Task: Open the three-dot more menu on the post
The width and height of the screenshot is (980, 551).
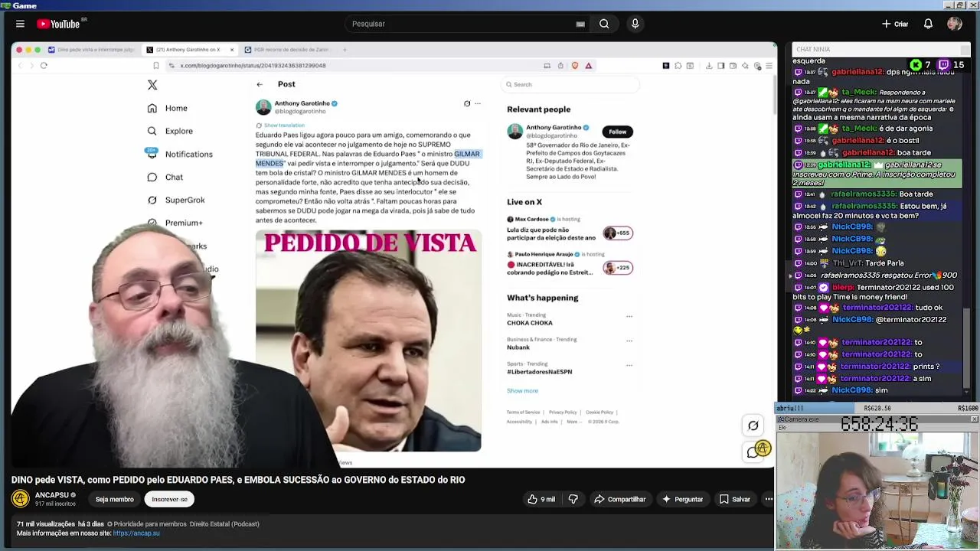Action: click(x=477, y=103)
